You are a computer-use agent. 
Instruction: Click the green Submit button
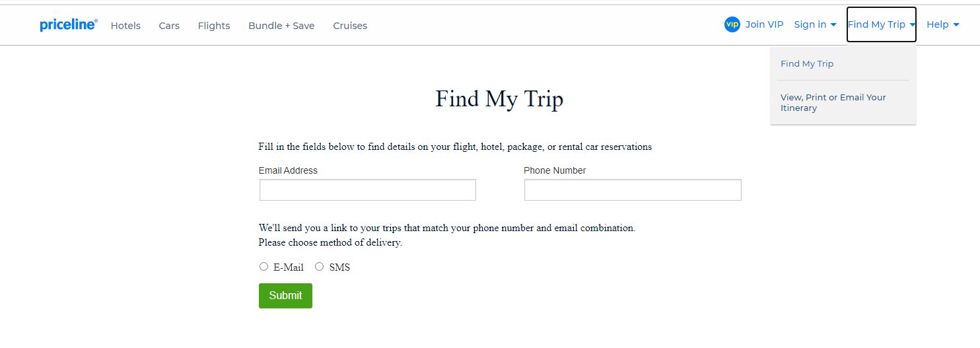285,296
